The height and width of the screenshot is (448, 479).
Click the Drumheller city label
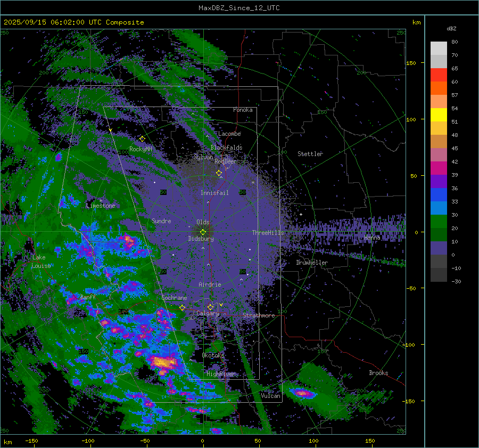coord(312,263)
